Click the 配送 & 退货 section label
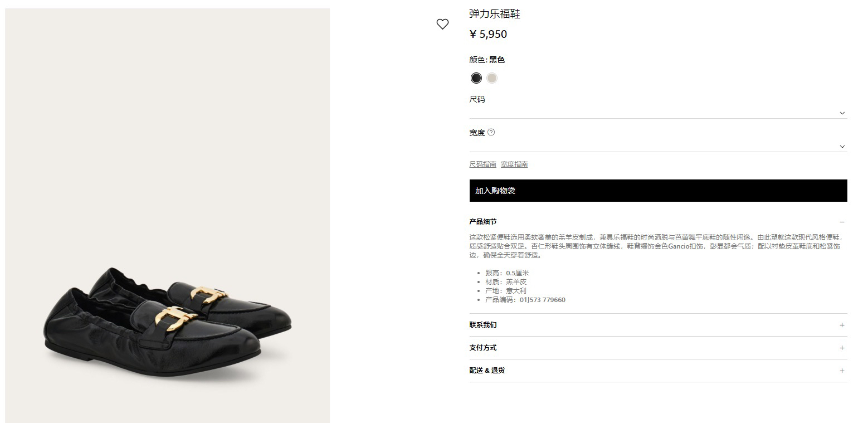Viewport: 868px width, 423px height. click(x=487, y=371)
